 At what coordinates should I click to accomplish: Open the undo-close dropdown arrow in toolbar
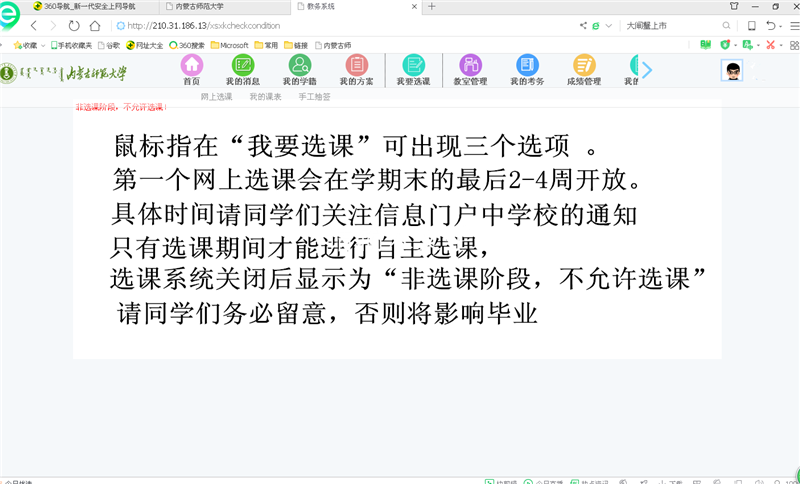tap(779, 25)
